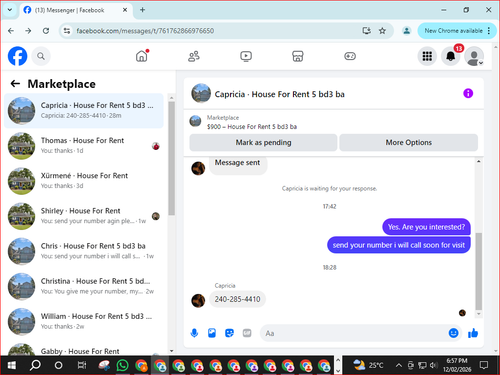The width and height of the screenshot is (500, 375).
Task: Click chat scrollbar up arrow
Action: pyautogui.click(x=479, y=161)
